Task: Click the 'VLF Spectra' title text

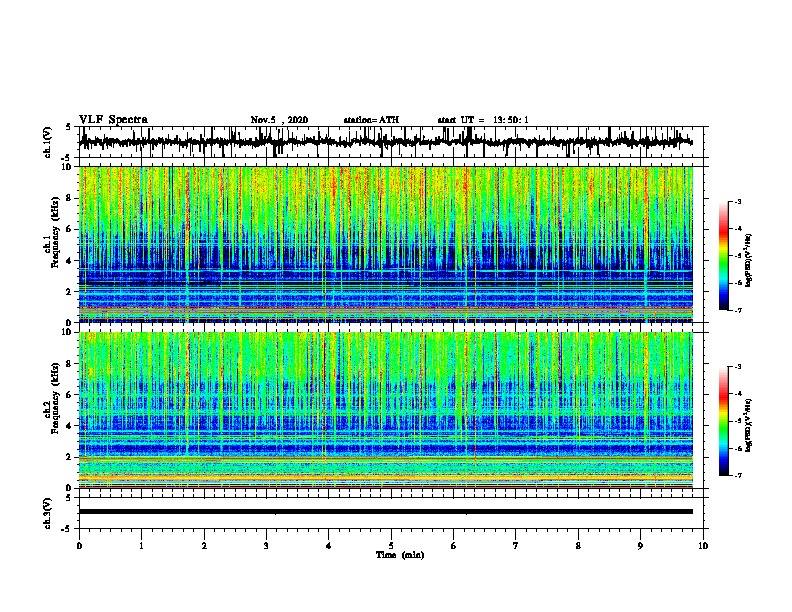Action: coord(113,120)
